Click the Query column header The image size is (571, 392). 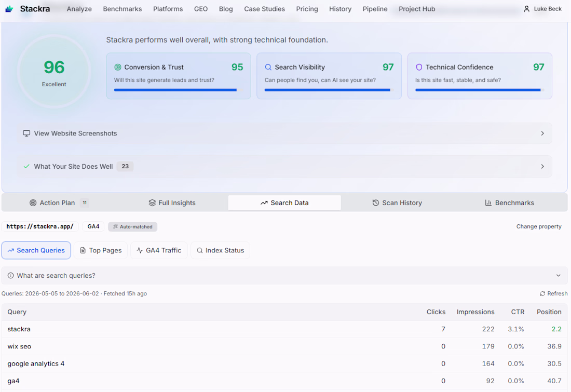17,312
